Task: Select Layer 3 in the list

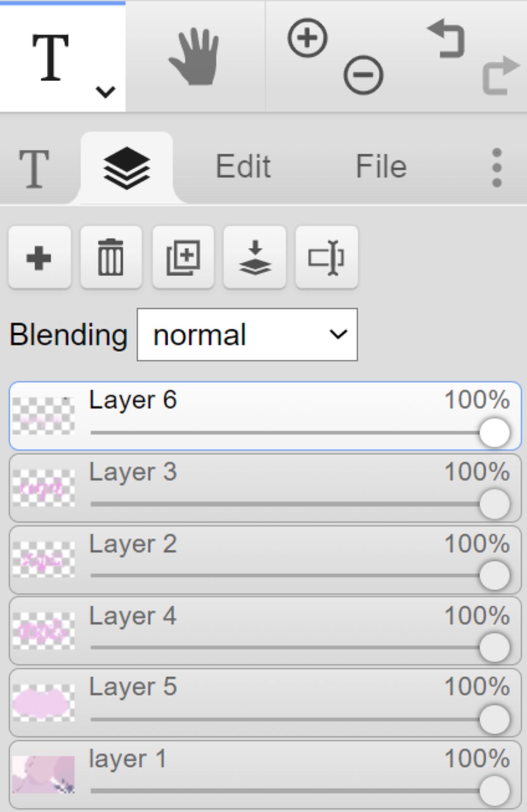Action: [x=265, y=488]
